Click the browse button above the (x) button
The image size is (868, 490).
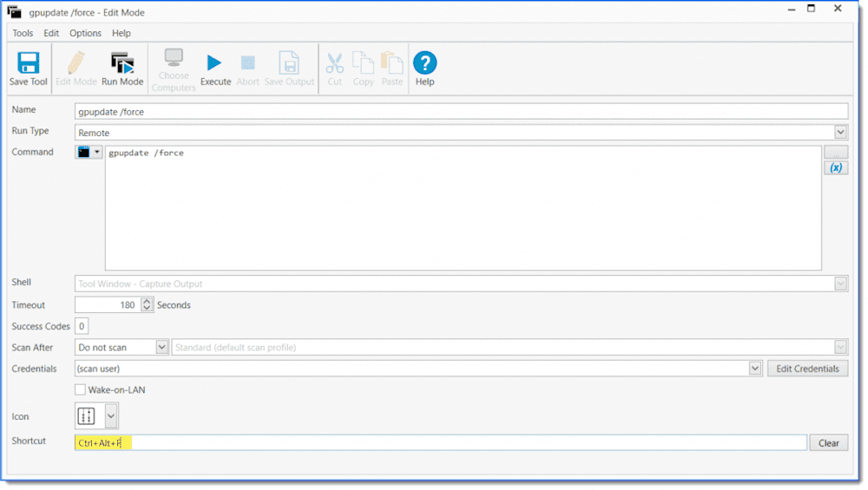click(836, 152)
